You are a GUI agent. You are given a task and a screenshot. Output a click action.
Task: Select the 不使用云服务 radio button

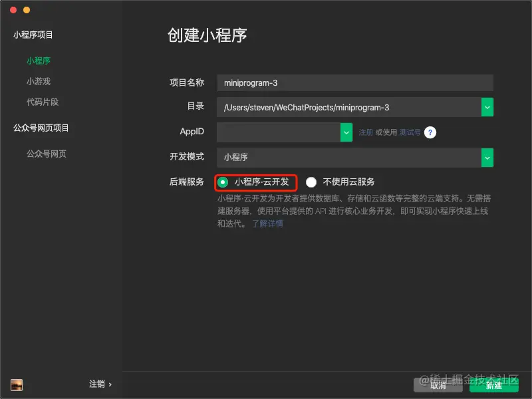(x=311, y=182)
